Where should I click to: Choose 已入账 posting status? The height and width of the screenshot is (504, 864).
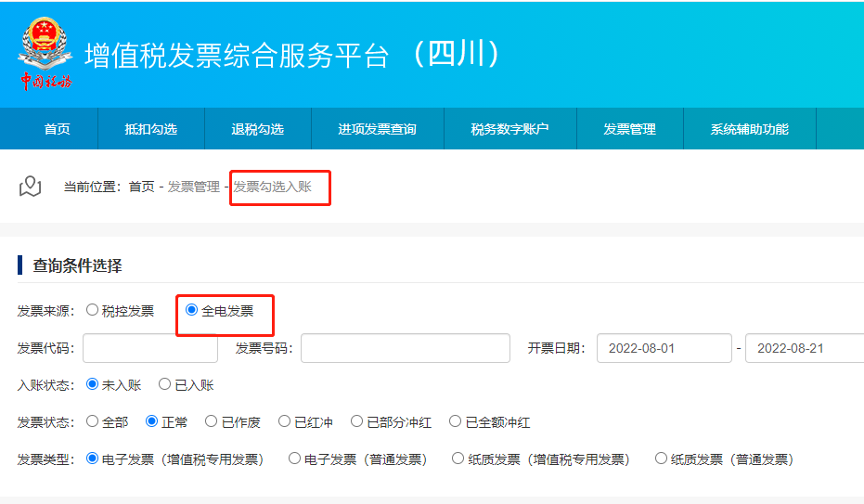point(164,384)
